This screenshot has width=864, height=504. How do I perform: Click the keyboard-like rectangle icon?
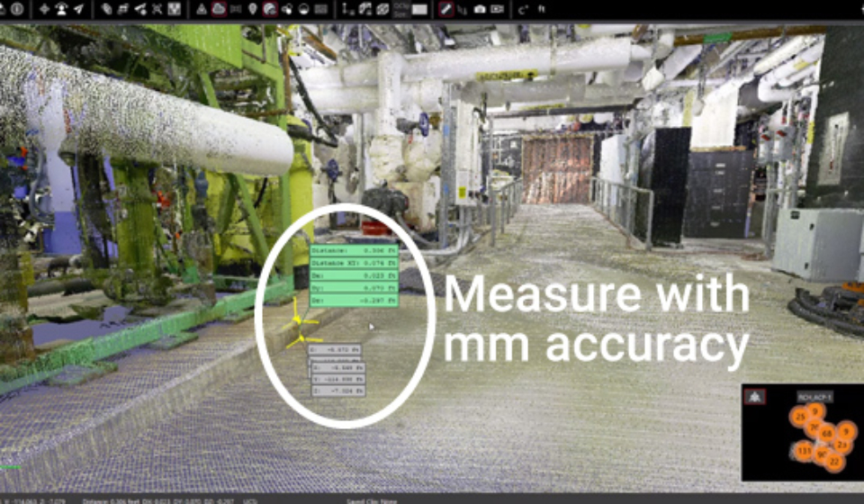click(321, 9)
